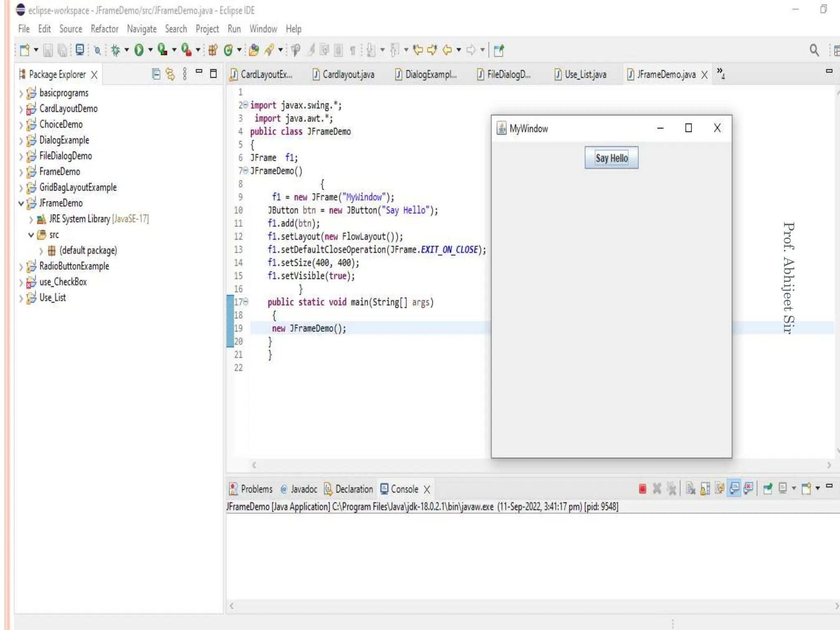This screenshot has width=840, height=630.
Task: Toggle Show Console When Standard Out Changes
Action: pos(734,488)
